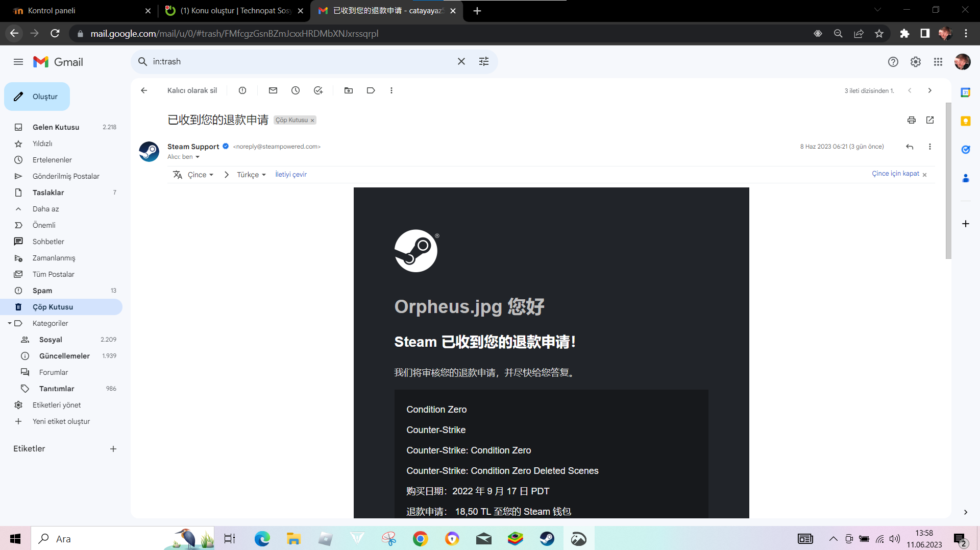Open message more menu beside reply
Image resolution: width=980 pixels, height=550 pixels.
(930, 147)
